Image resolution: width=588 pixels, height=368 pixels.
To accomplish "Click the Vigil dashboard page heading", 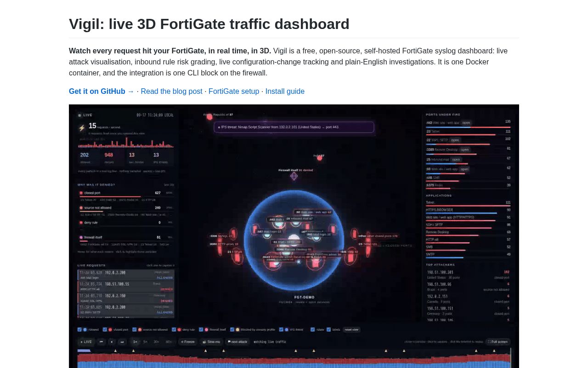I will pos(209,24).
